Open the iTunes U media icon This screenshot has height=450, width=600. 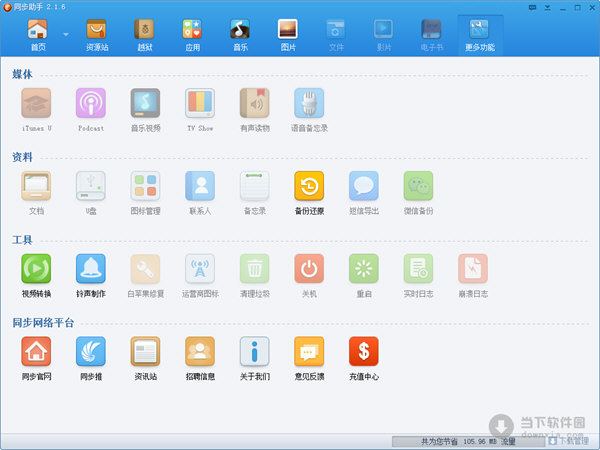coord(36,104)
